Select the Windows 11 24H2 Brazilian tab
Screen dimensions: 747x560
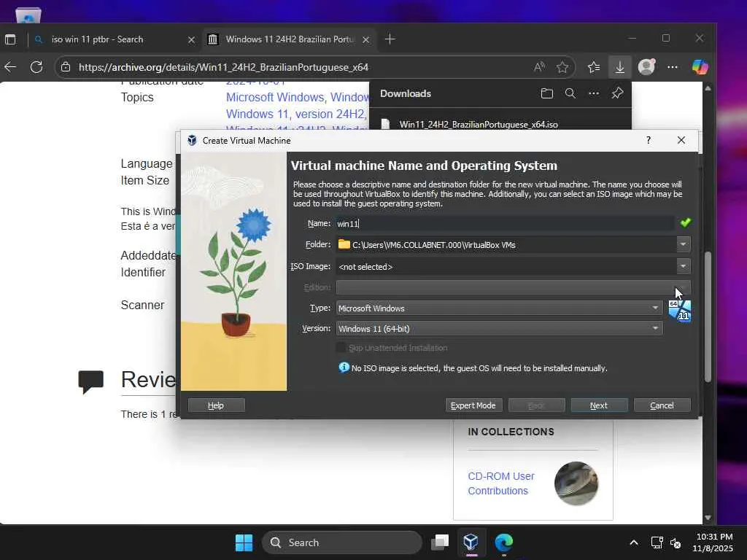pyautogui.click(x=290, y=39)
